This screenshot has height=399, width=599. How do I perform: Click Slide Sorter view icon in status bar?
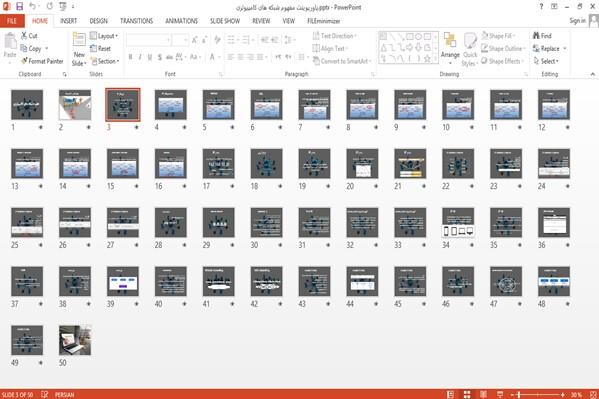pyautogui.click(x=467, y=394)
